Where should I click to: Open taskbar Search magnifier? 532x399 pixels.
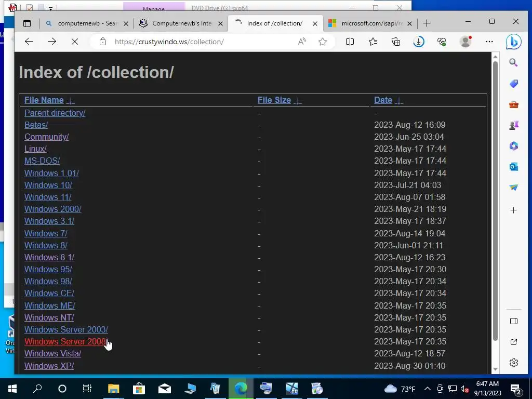coord(37,389)
